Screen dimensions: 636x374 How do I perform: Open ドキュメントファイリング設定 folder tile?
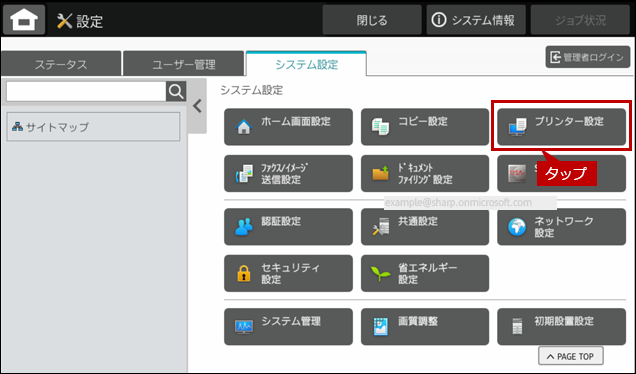click(x=425, y=174)
